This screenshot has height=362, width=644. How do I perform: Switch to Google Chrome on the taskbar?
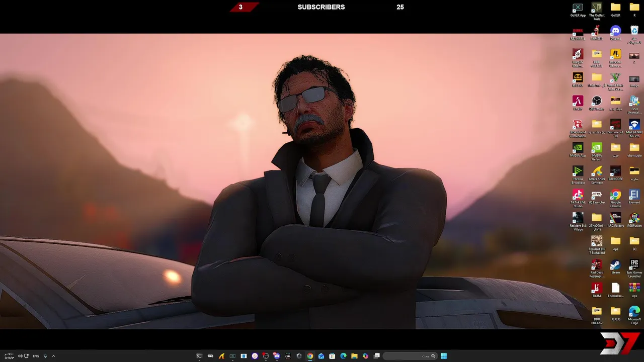[x=310, y=356]
